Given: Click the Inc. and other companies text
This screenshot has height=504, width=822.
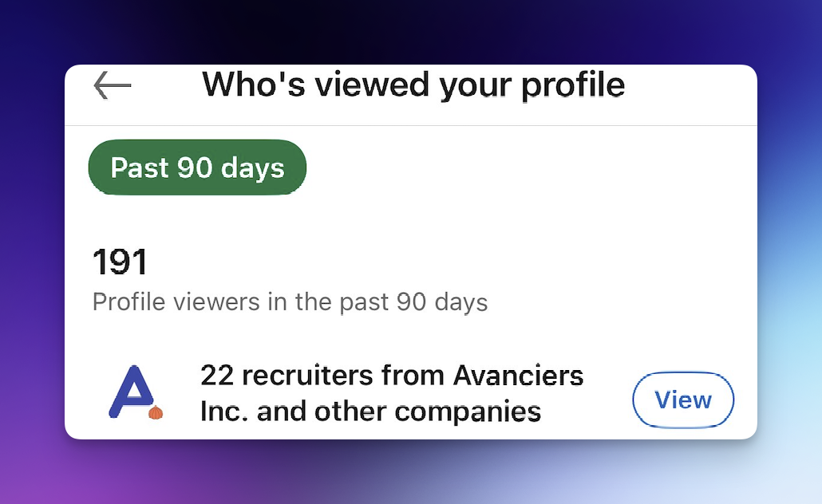Looking at the screenshot, I should click(370, 411).
